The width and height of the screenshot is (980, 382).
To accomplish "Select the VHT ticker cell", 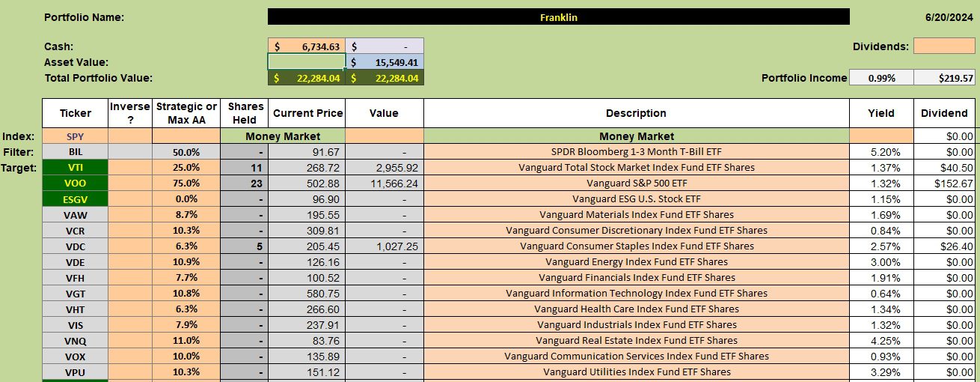I will (x=75, y=309).
